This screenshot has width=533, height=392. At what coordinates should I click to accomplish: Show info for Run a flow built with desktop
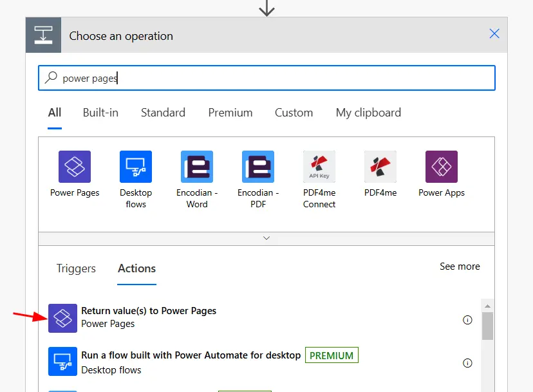(467, 363)
